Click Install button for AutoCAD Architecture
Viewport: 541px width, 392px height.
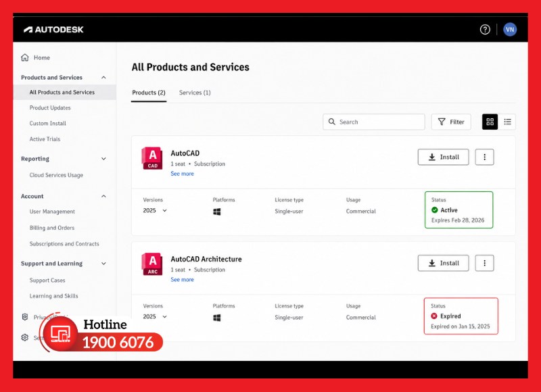pos(443,263)
